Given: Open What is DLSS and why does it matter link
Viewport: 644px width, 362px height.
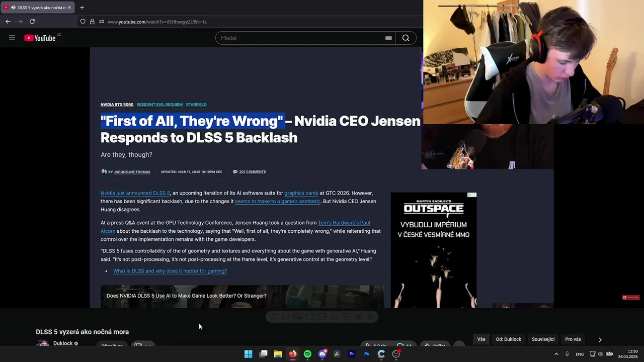Looking at the screenshot, I should (170, 271).
